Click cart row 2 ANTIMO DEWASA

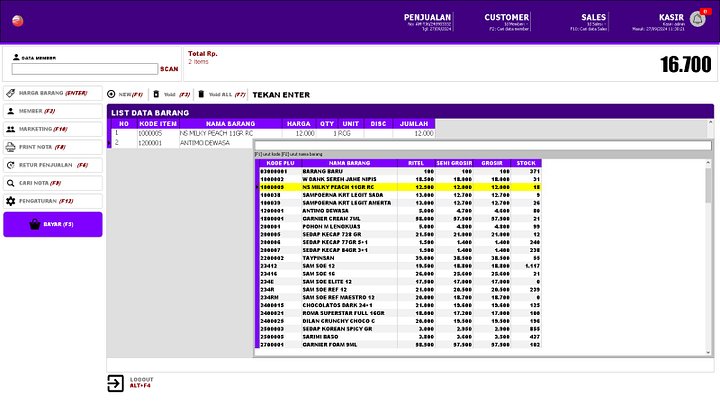pos(182,143)
